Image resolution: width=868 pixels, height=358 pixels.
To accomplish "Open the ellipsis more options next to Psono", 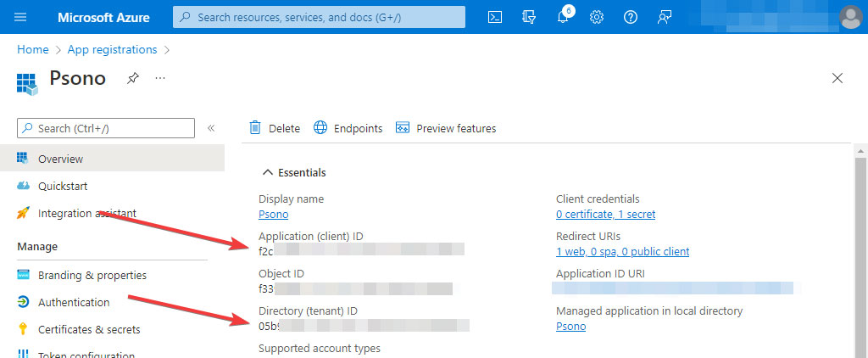I will [160, 78].
